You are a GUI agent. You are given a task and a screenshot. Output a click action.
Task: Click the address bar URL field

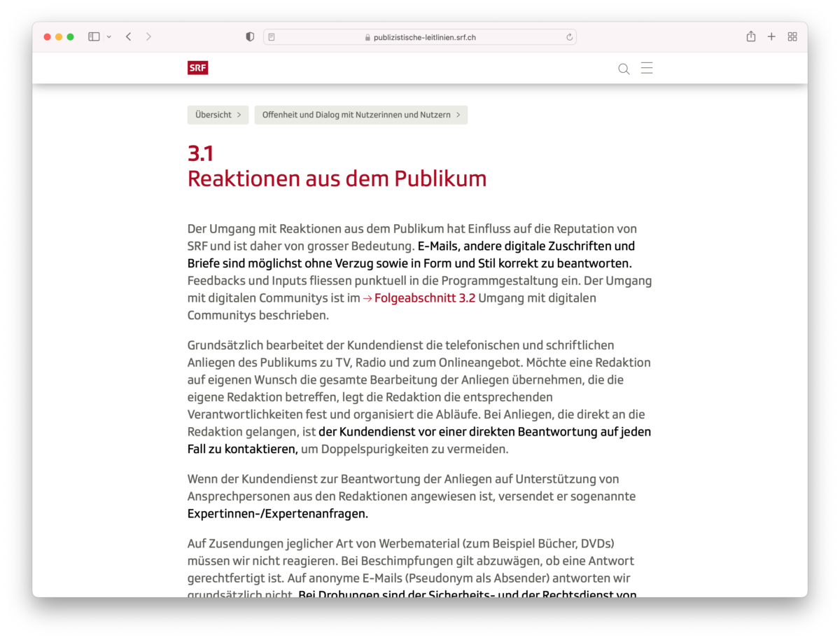(x=420, y=37)
